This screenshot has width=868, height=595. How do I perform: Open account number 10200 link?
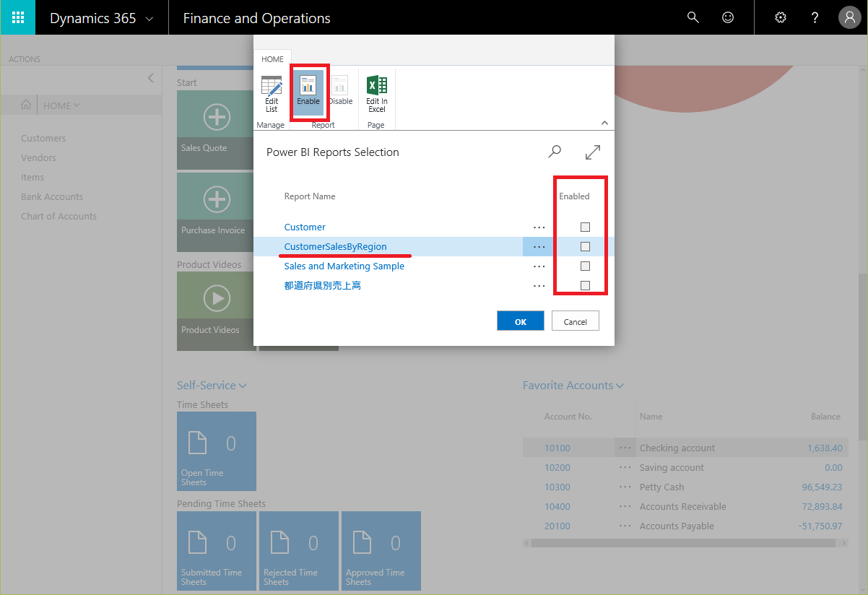(x=557, y=467)
